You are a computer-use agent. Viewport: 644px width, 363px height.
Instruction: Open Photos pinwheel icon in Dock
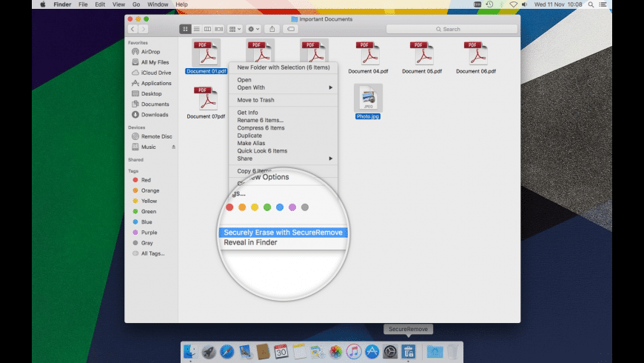point(335,351)
